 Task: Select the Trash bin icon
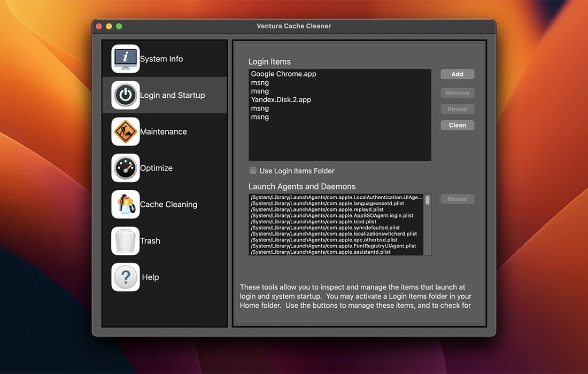[126, 240]
